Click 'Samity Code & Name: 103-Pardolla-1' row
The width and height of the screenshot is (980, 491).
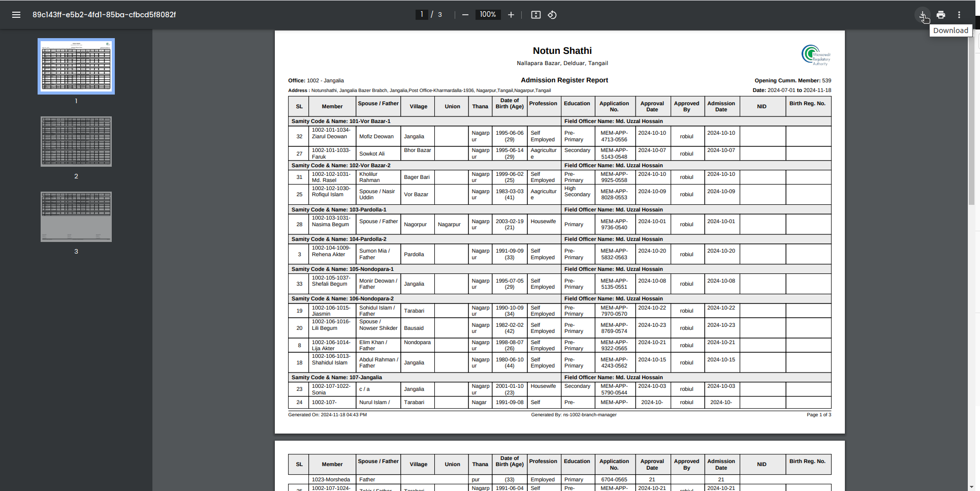(424, 209)
